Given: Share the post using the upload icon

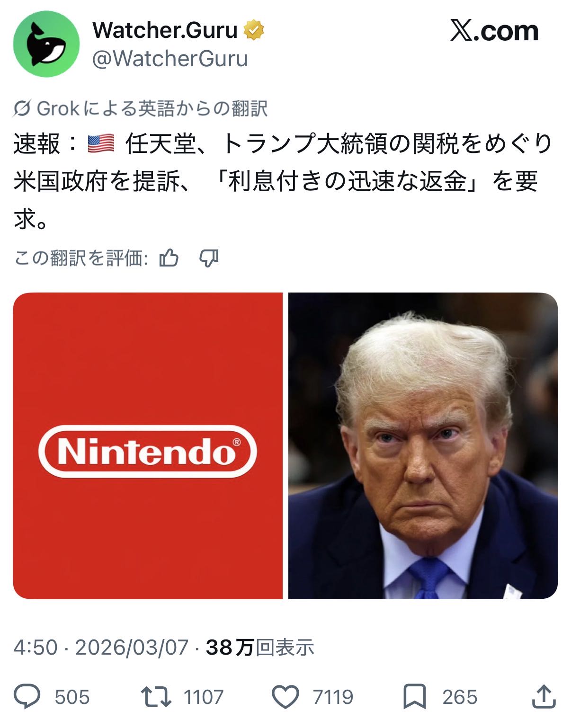Looking at the screenshot, I should pos(544,696).
